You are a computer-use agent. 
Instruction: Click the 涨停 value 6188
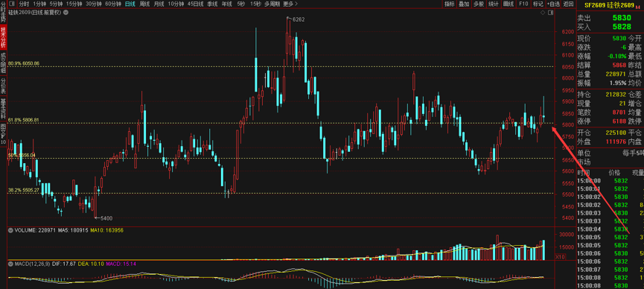619,121
